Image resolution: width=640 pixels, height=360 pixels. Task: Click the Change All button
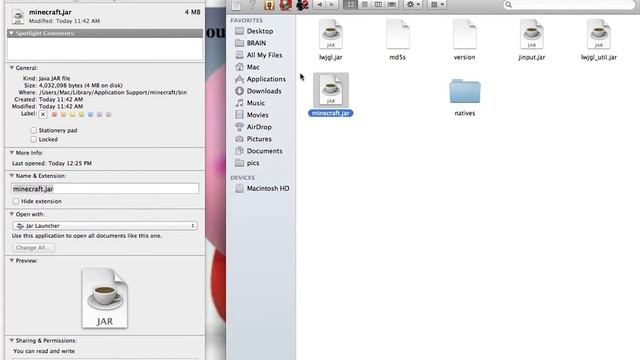coord(33,248)
